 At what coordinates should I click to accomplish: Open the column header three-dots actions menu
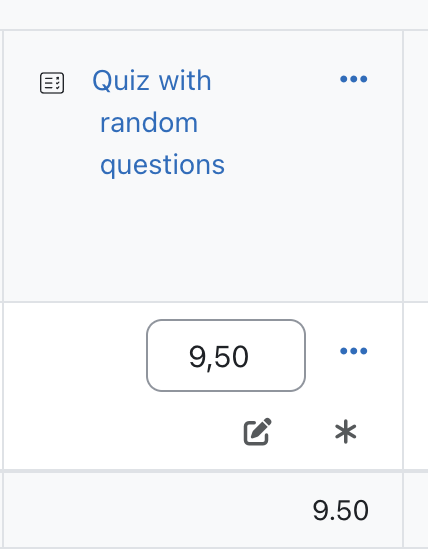click(354, 79)
